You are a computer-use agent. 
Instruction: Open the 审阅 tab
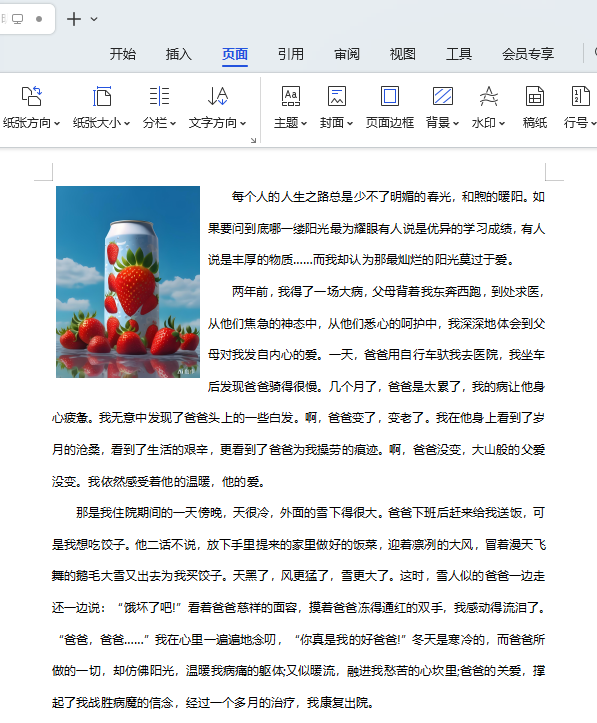click(x=347, y=54)
